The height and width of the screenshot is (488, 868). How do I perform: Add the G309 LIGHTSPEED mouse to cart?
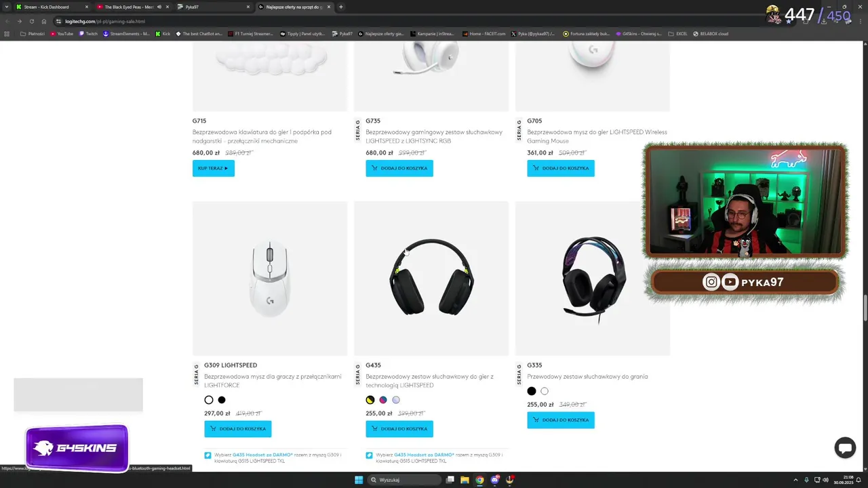click(x=238, y=429)
